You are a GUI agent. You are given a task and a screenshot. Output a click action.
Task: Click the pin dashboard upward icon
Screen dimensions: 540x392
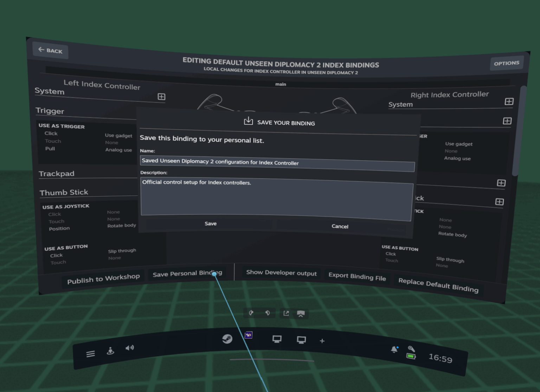coord(301,313)
